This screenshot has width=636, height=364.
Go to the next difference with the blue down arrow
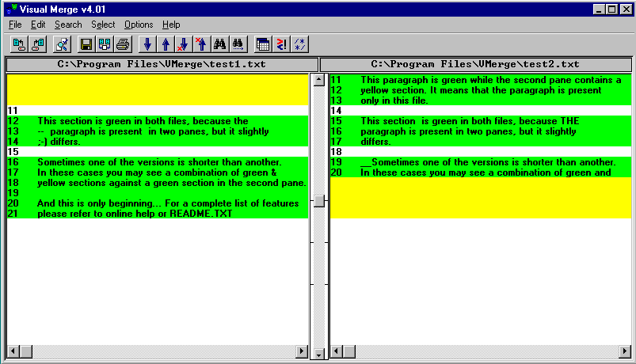click(x=147, y=44)
